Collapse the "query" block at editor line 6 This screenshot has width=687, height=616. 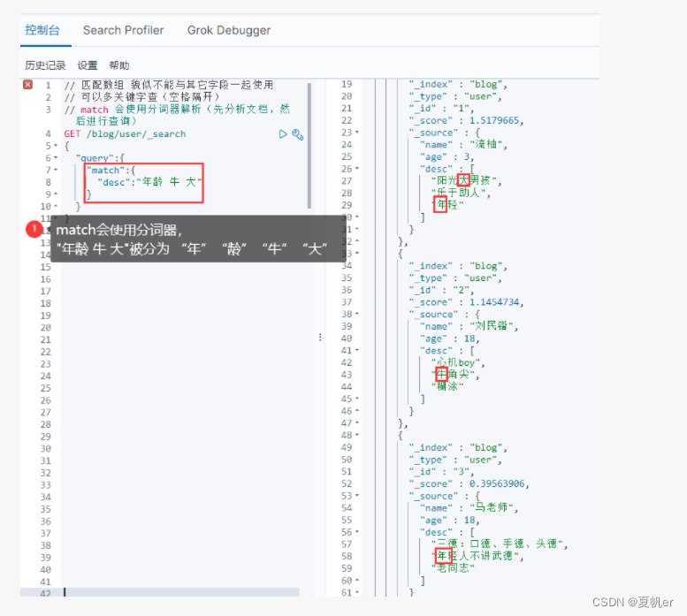tap(56, 158)
